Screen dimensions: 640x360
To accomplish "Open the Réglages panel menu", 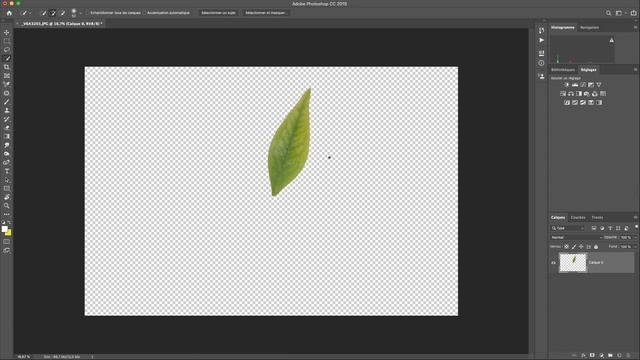I will (635, 70).
